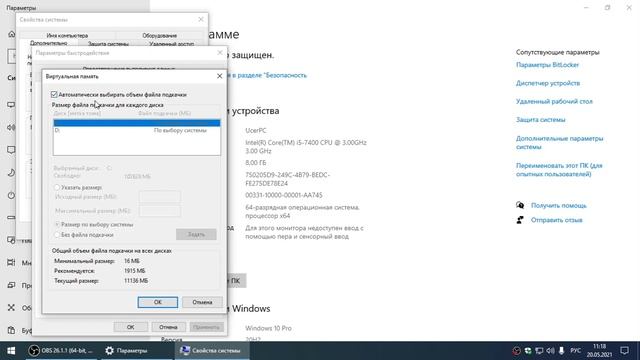Click 'Рекомендуется' value 1915 МБ
Viewport: 640px width, 360px height.
[135, 271]
